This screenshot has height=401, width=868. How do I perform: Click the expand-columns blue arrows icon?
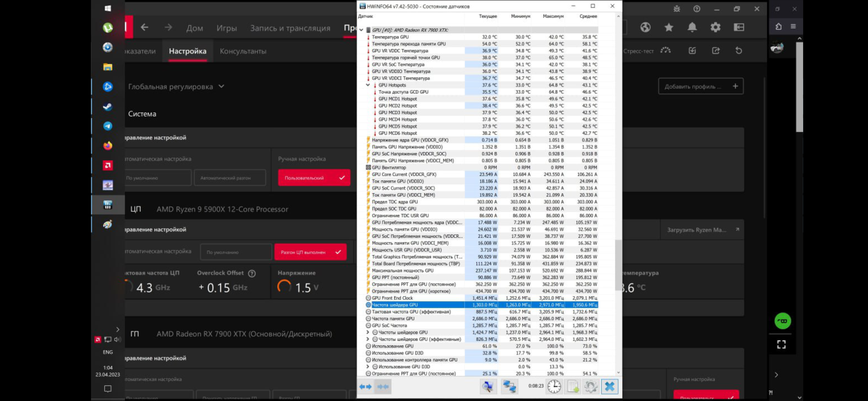(x=365, y=387)
